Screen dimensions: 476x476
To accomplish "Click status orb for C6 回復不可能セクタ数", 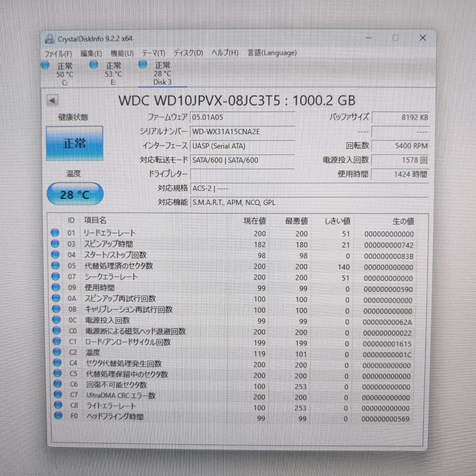I will click(58, 384).
